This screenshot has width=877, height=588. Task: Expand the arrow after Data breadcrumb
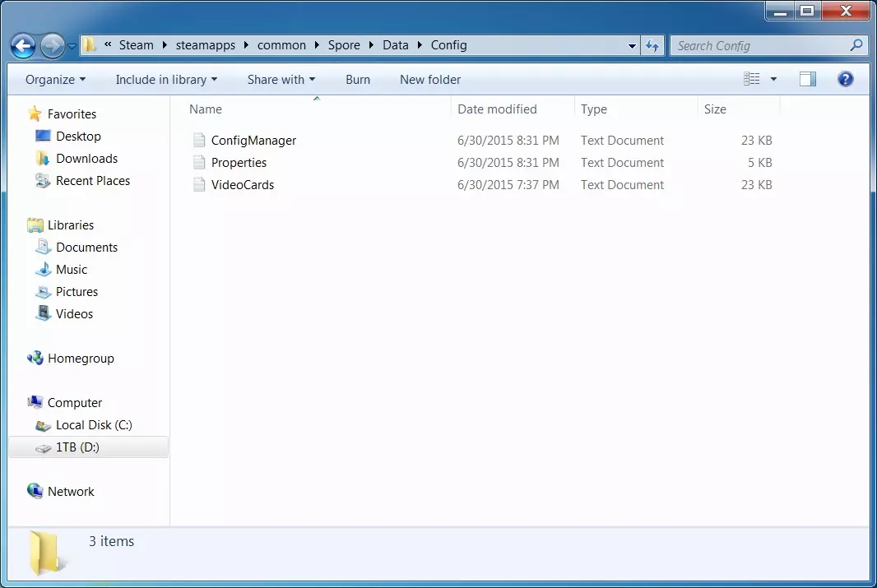coord(420,45)
